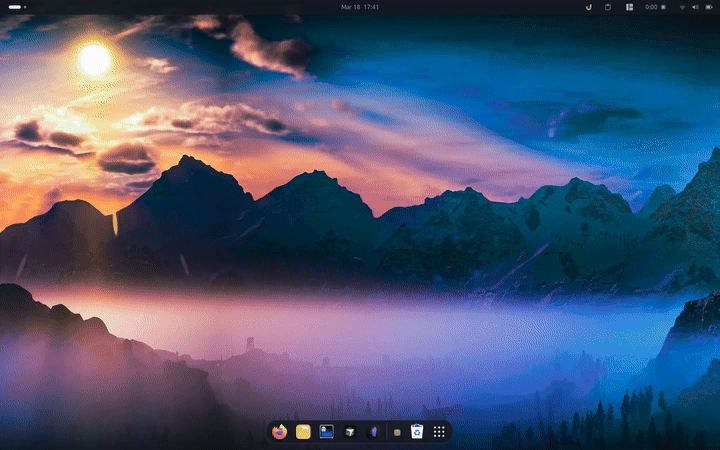Open the date and time calendar menu

(359, 7)
